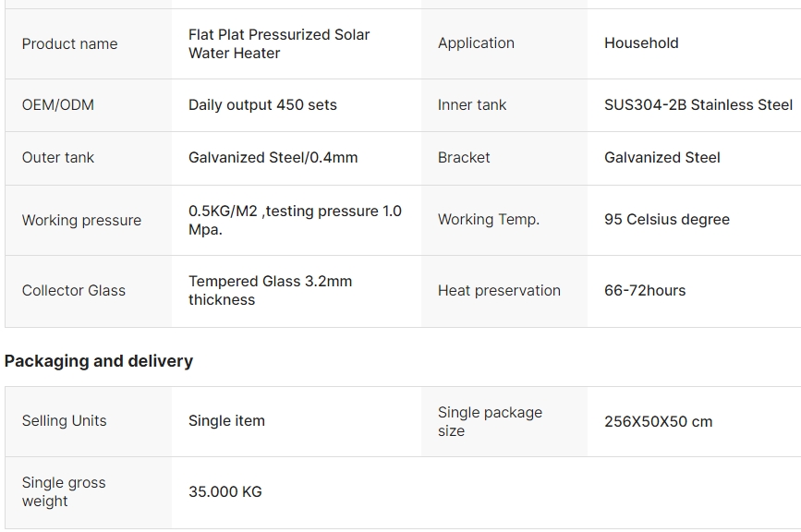Click the "OEM/ODM" label cell
Image resolution: width=801 pixels, height=532 pixels.
point(58,105)
